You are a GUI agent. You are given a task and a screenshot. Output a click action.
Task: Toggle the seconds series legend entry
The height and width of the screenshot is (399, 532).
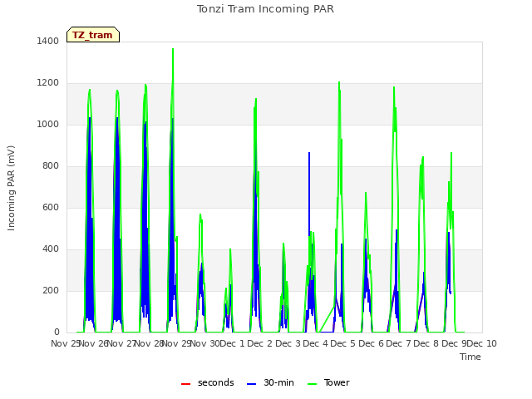tap(207, 382)
